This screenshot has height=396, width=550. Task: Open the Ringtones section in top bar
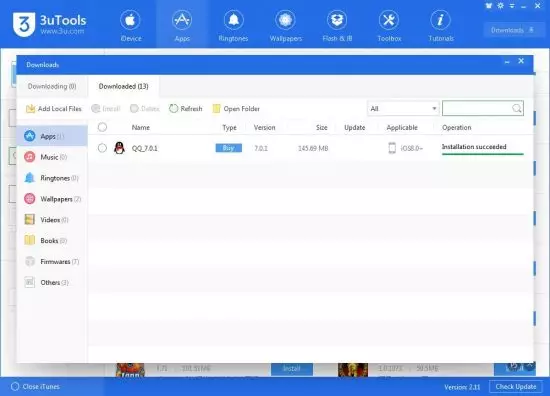pos(233,26)
